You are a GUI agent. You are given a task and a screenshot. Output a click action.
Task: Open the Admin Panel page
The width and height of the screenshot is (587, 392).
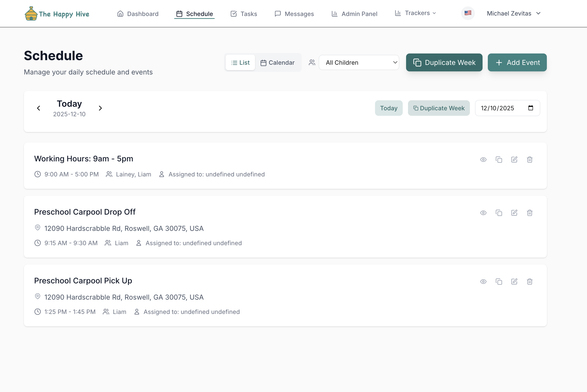point(354,14)
